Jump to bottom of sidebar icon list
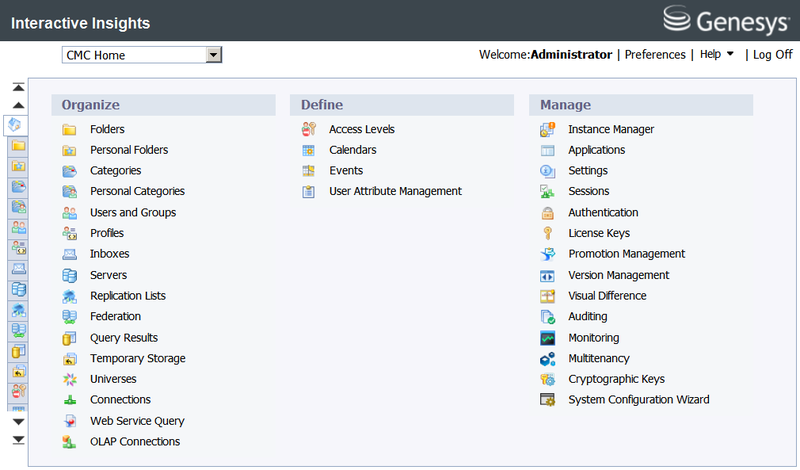This screenshot has height=470, width=800. point(18,440)
